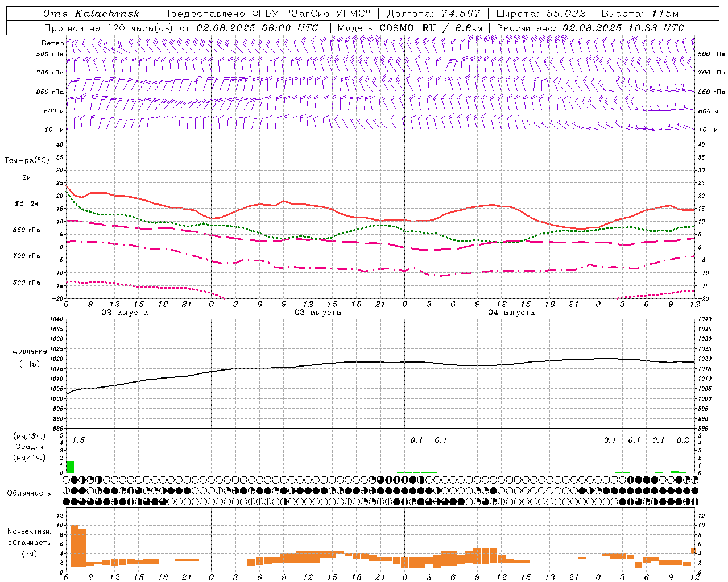
Task: Click the 04 августа date label
Action: click(511, 313)
